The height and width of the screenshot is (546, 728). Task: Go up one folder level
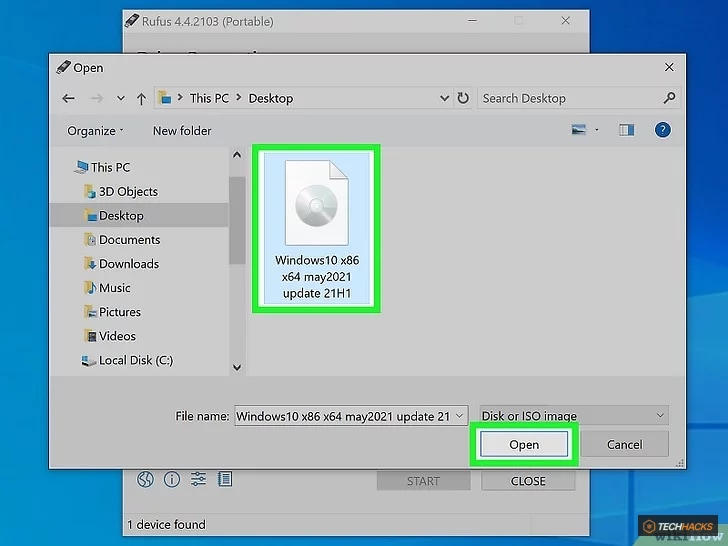coord(142,98)
